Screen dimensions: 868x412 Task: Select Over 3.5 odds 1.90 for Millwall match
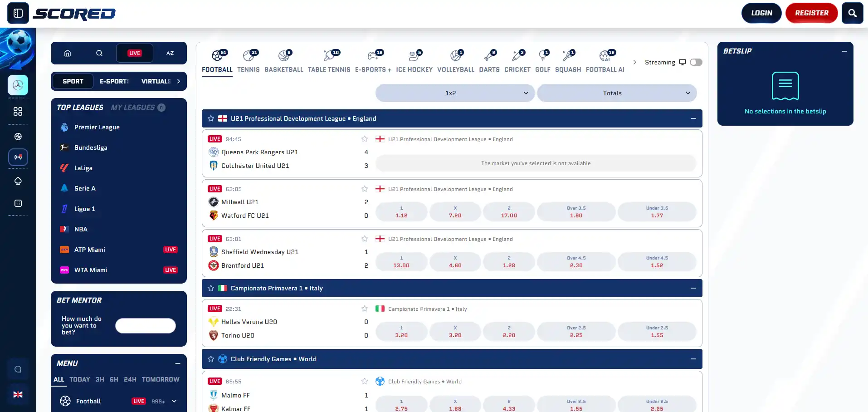pyautogui.click(x=576, y=212)
